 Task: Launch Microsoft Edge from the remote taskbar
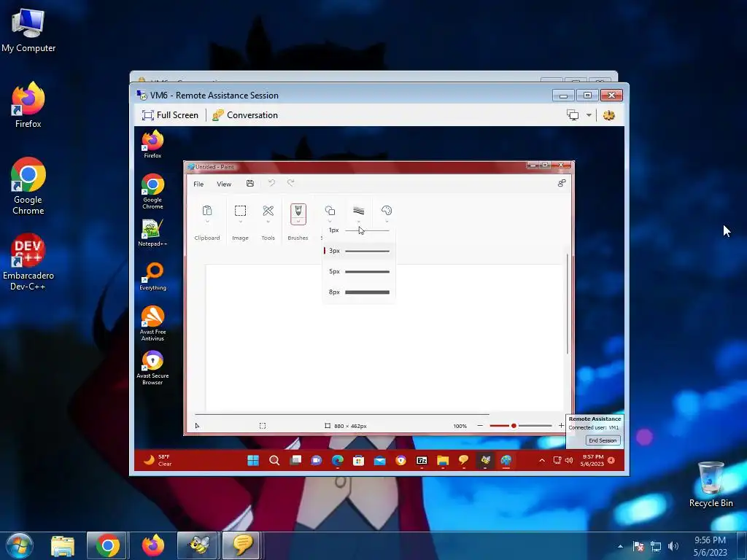(337, 461)
